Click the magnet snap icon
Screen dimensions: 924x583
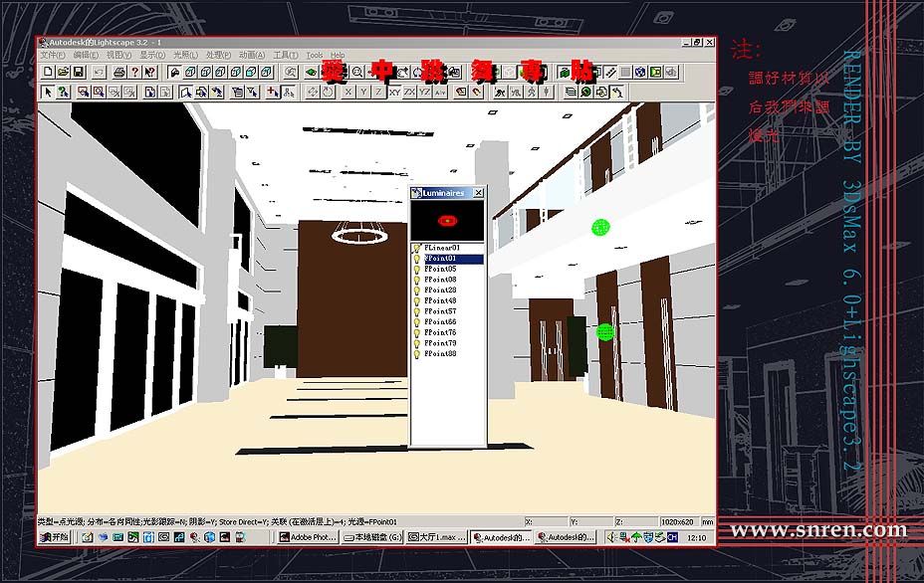[476, 92]
